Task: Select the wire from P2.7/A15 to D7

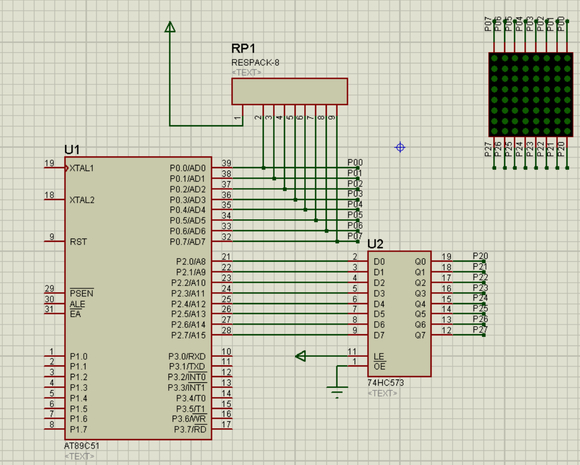Action: [290, 335]
